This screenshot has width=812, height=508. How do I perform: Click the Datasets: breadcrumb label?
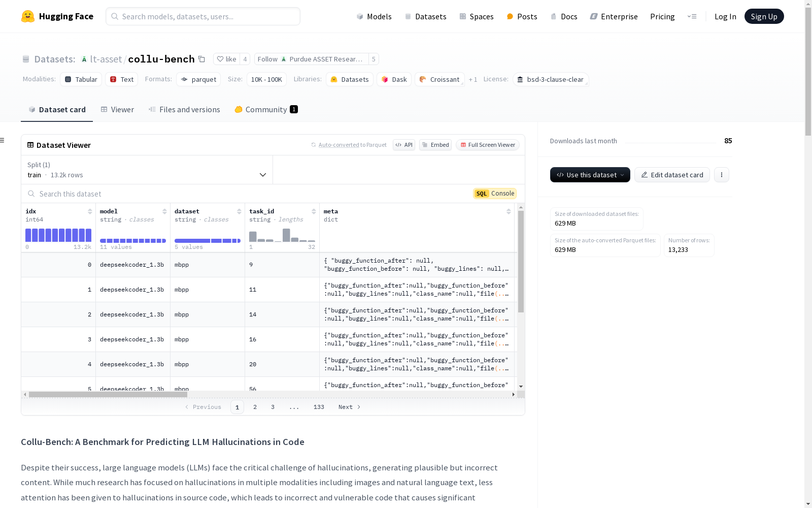click(x=55, y=59)
